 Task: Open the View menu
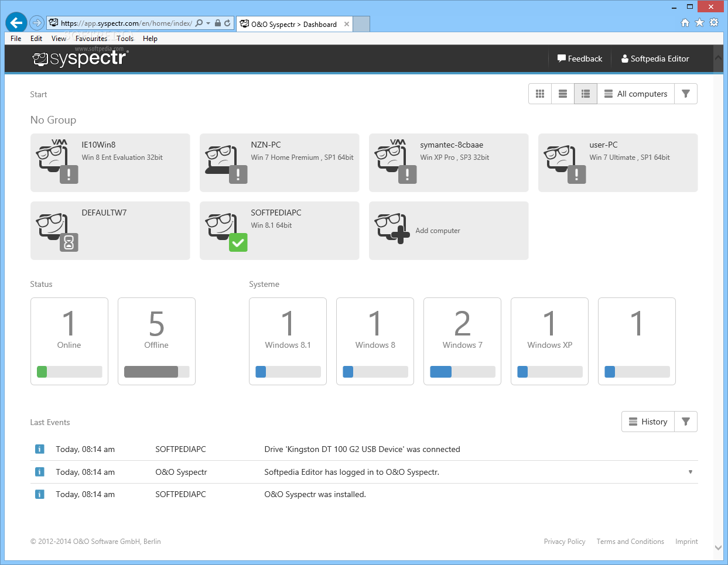(x=59, y=39)
